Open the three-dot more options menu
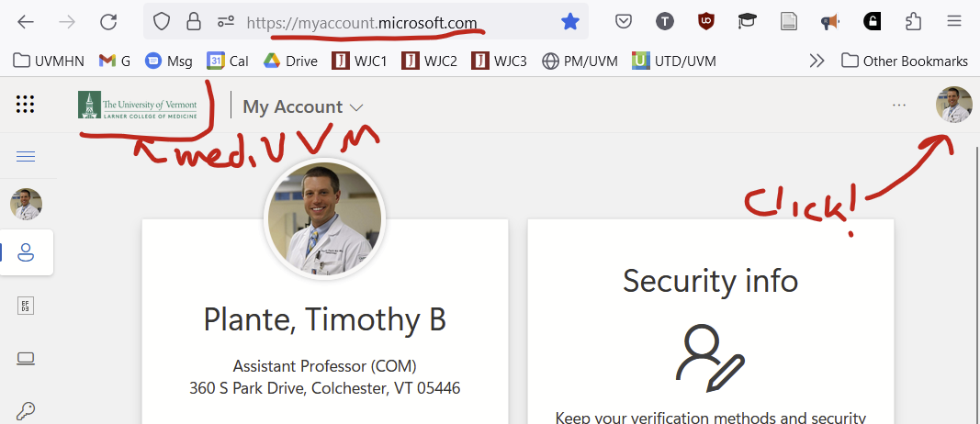Viewport: 980px width, 424px height. pyautogui.click(x=899, y=105)
